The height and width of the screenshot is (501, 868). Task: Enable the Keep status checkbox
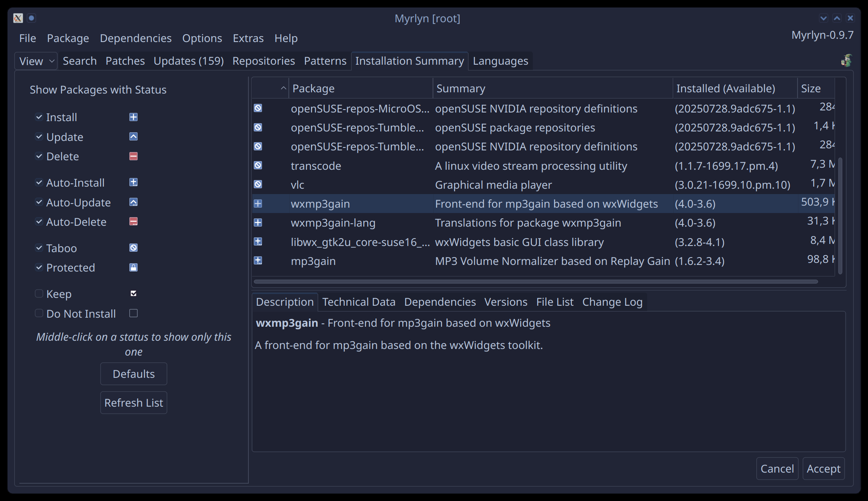click(x=39, y=293)
